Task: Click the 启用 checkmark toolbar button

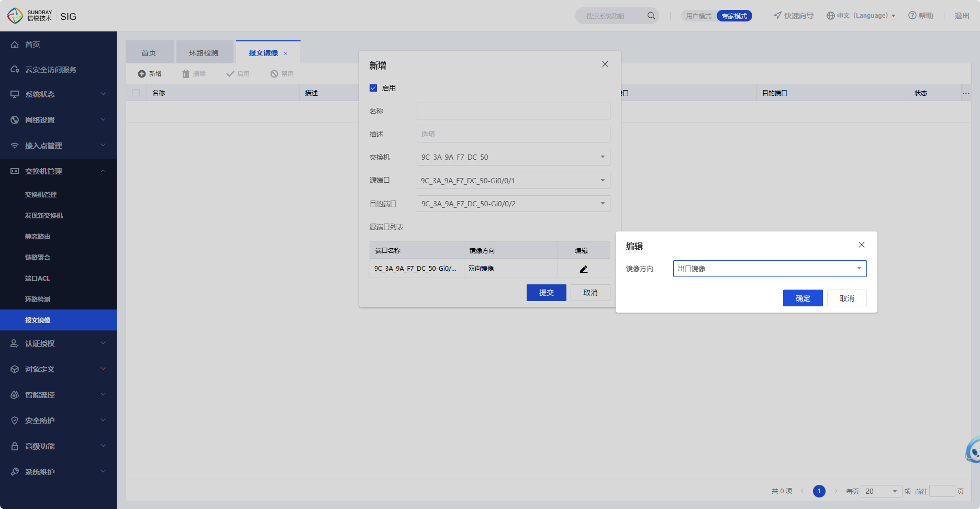Action: tap(238, 74)
